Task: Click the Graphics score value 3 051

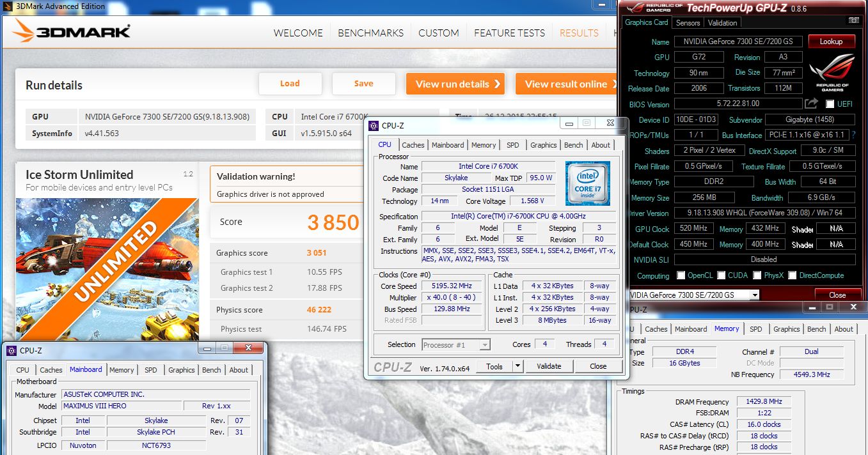Action: (x=317, y=253)
